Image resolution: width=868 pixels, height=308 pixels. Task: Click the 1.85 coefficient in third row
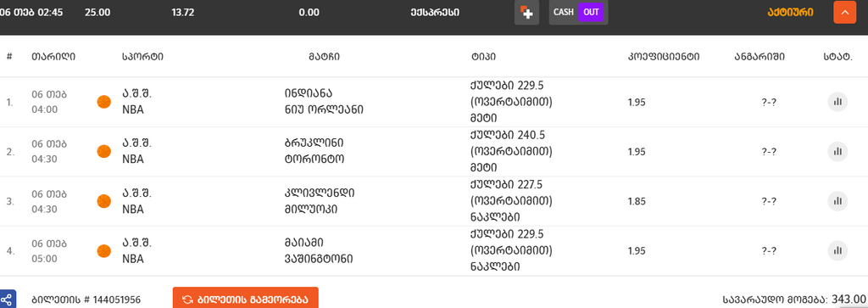(637, 201)
